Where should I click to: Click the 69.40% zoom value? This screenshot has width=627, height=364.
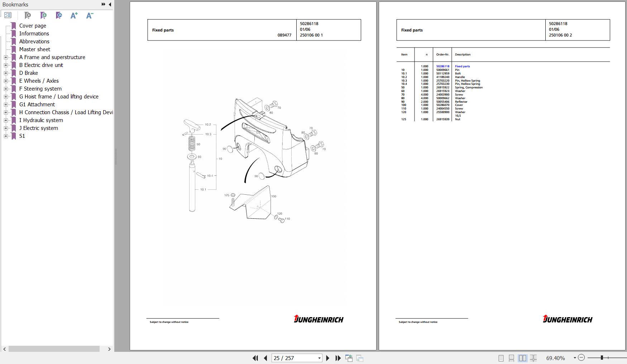point(555,358)
